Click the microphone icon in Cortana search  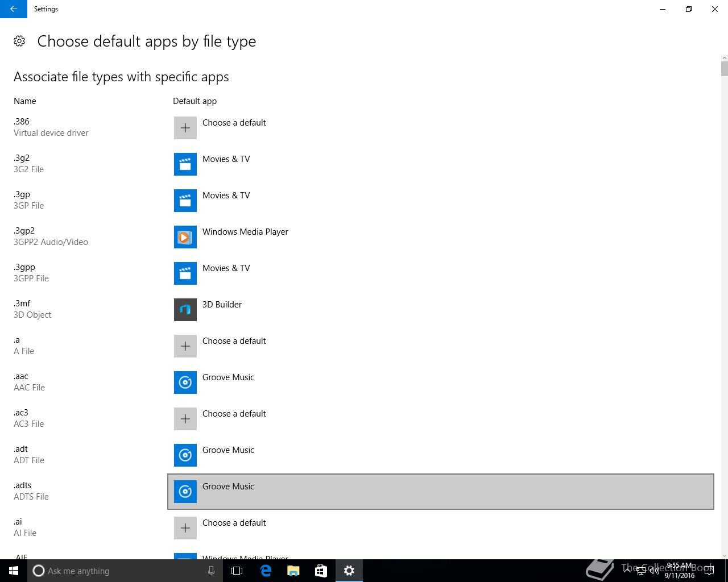211,571
